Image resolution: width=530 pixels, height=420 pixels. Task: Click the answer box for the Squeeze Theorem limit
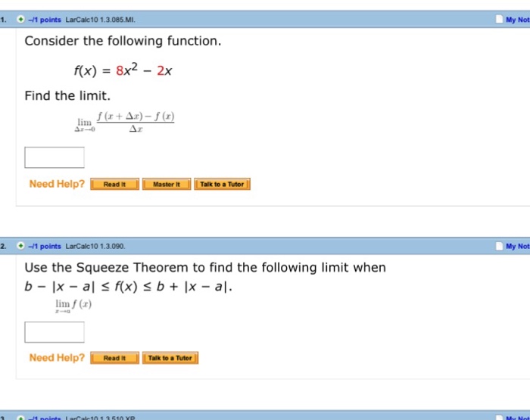(55, 331)
